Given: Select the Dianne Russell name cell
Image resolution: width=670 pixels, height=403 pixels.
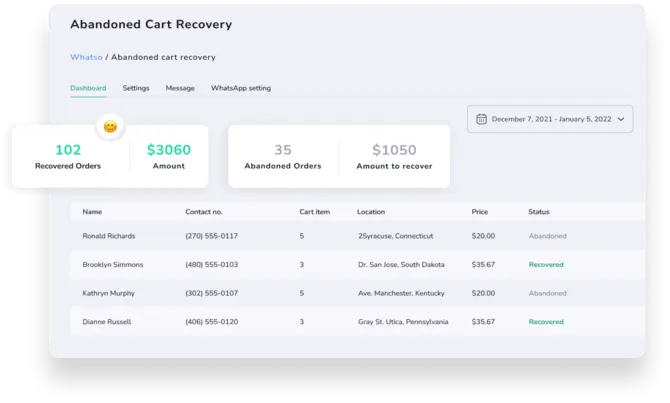Looking at the screenshot, I should [x=107, y=322].
